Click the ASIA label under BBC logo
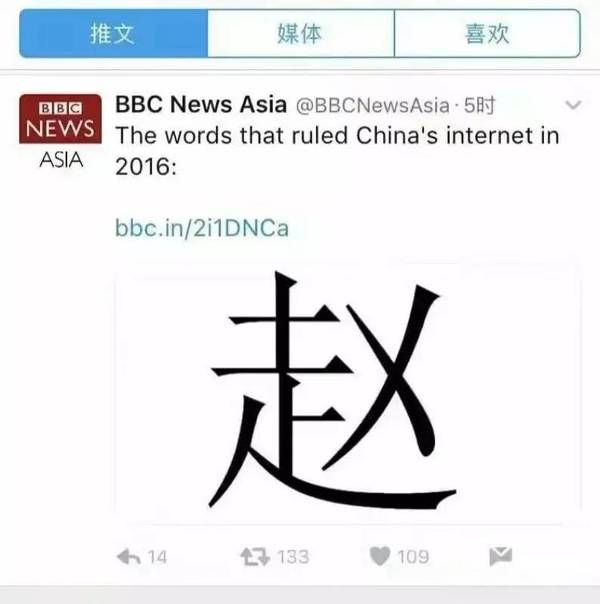Screen dimensions: 600x604 61,159
